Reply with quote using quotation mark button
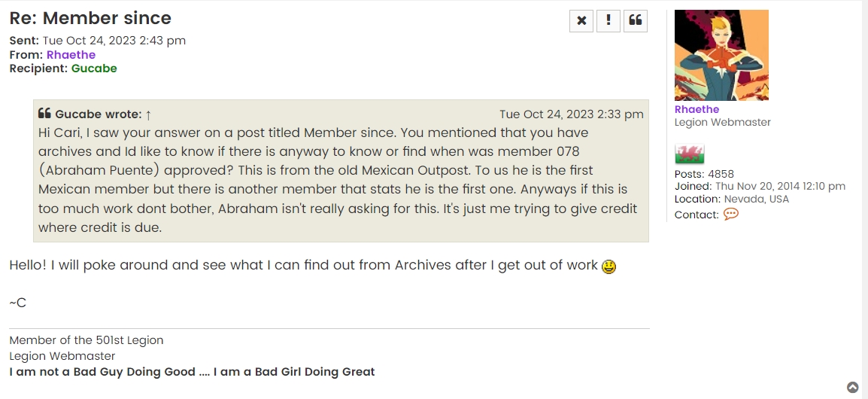Screen dimensions: 868x399 (635, 21)
